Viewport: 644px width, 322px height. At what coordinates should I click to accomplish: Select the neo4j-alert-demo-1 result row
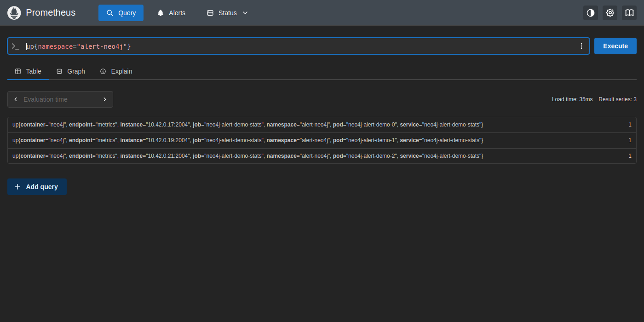click(322, 140)
